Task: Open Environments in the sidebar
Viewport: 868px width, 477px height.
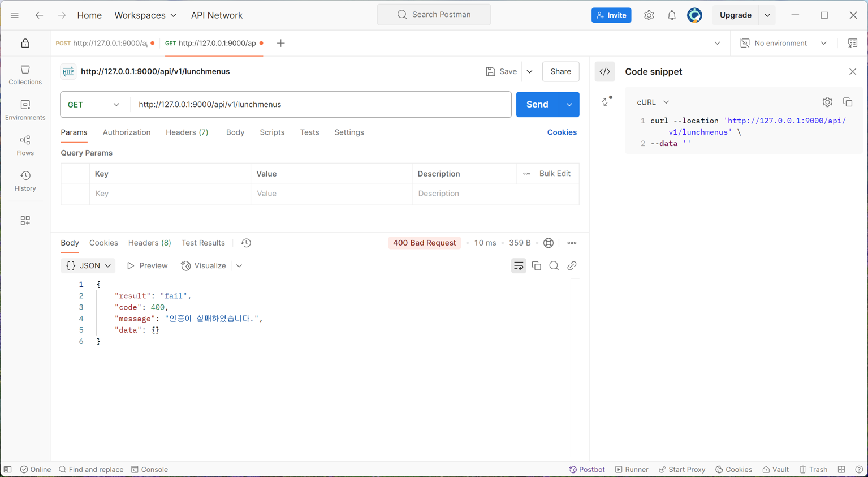Action: click(x=25, y=110)
